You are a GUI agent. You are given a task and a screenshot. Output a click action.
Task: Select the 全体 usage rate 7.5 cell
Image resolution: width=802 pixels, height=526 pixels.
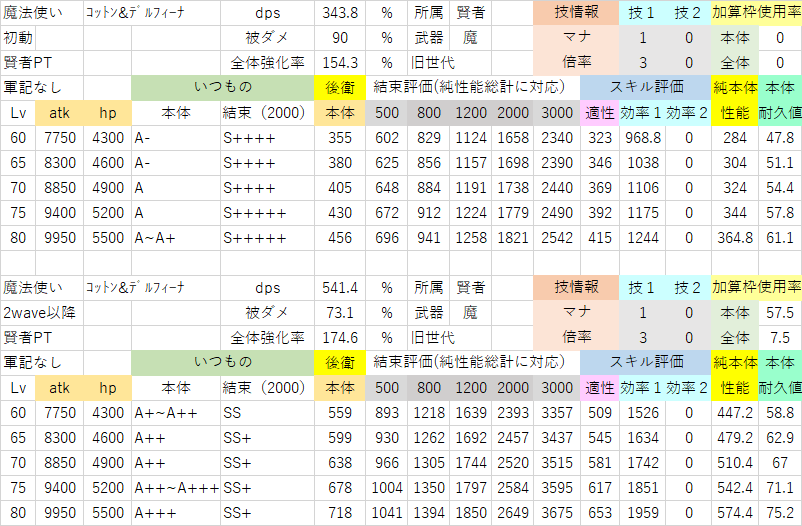point(780,338)
